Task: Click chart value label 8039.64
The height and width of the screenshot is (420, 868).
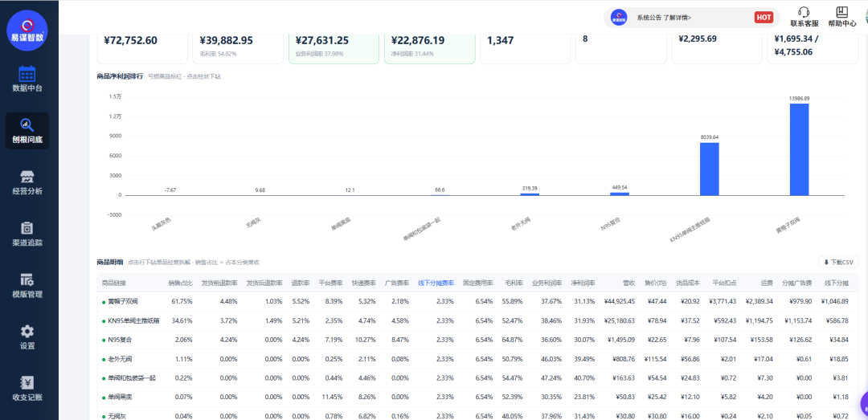Action: [709, 137]
